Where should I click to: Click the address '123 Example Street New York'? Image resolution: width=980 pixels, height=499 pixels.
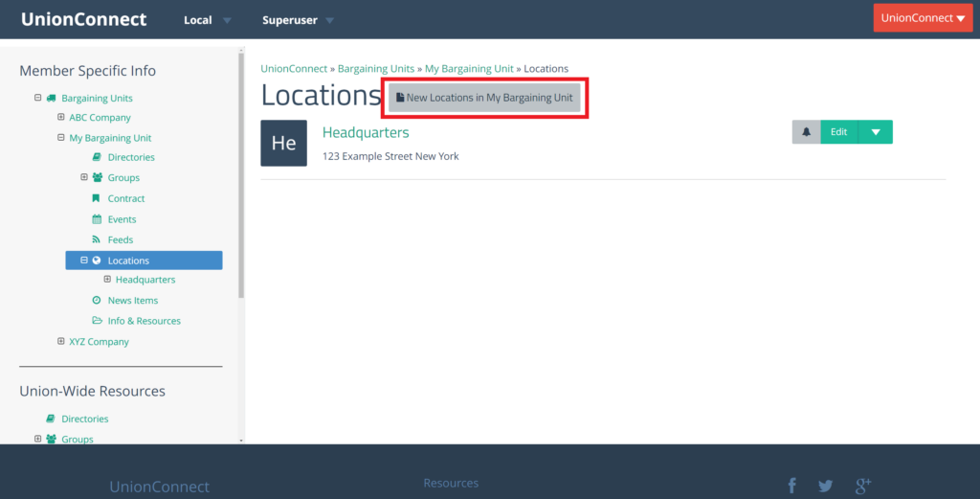pos(390,156)
